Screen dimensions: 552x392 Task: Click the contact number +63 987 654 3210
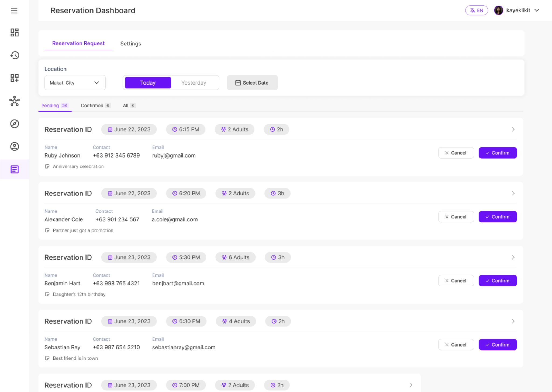click(116, 347)
